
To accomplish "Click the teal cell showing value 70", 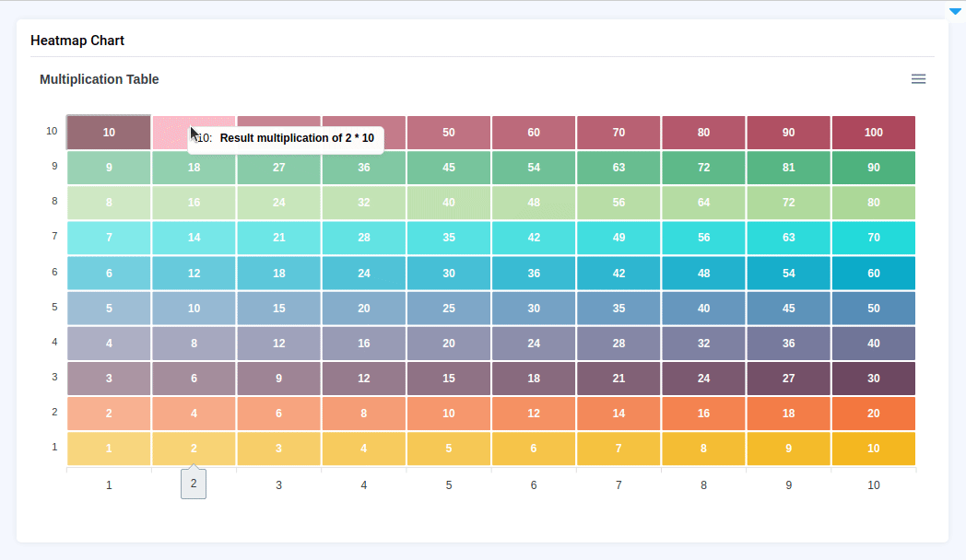I will click(873, 238).
